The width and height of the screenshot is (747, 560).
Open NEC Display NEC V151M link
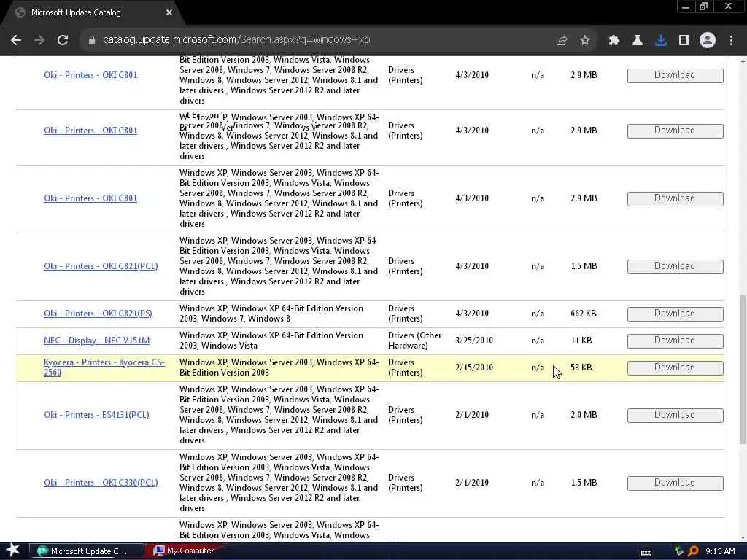tap(97, 341)
